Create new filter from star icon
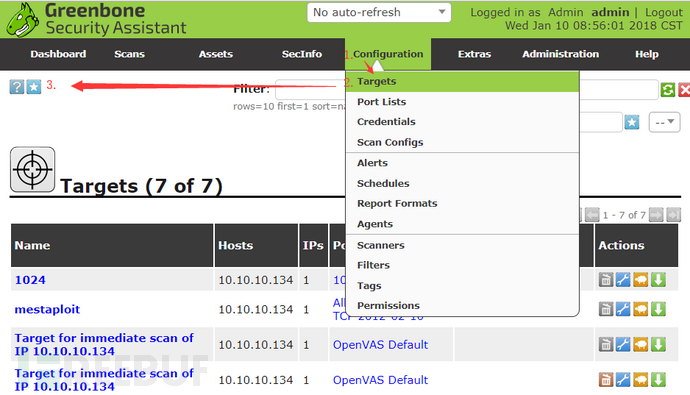Screen dimensions: 690x395 pos(632,122)
